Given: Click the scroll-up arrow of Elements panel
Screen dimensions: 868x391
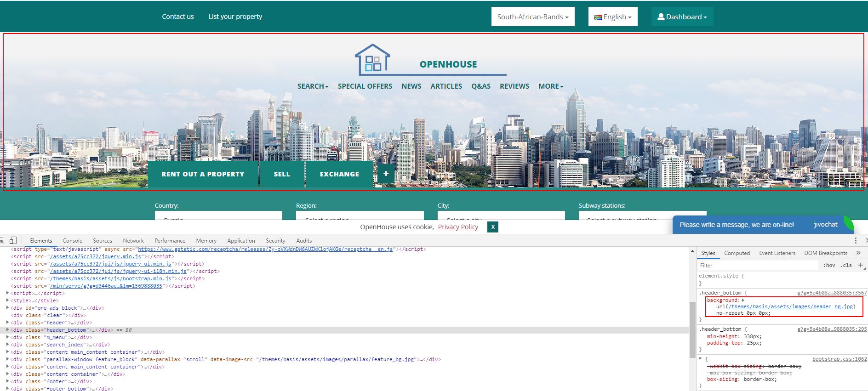Looking at the screenshot, I should [692, 251].
